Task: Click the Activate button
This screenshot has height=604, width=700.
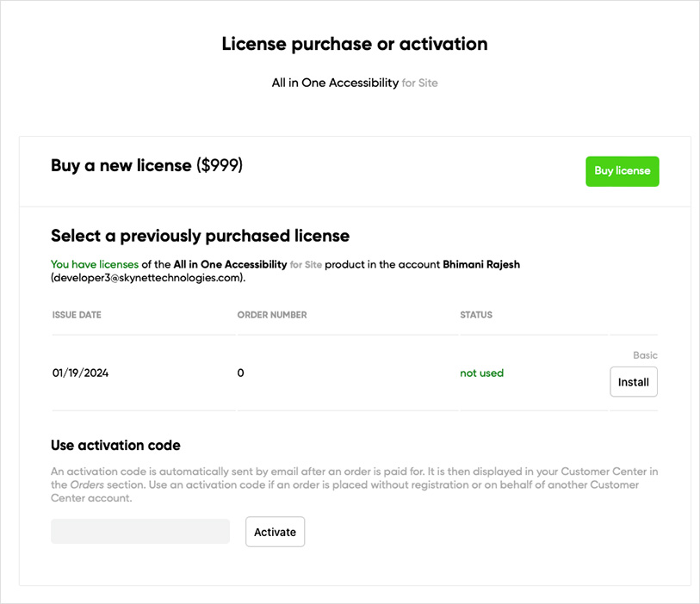Action: [275, 532]
